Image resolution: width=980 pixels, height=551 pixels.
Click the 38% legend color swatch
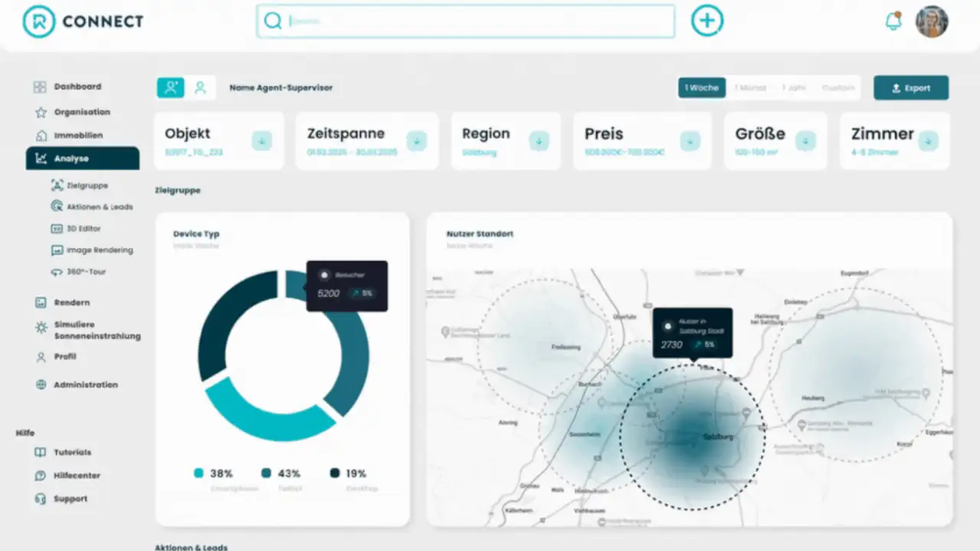199,474
